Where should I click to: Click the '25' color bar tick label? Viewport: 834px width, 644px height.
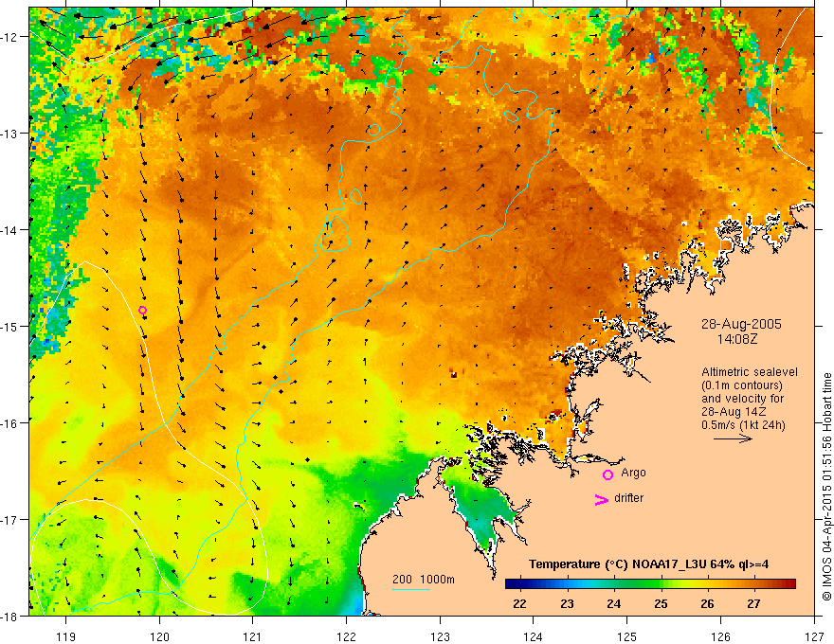tap(661, 603)
